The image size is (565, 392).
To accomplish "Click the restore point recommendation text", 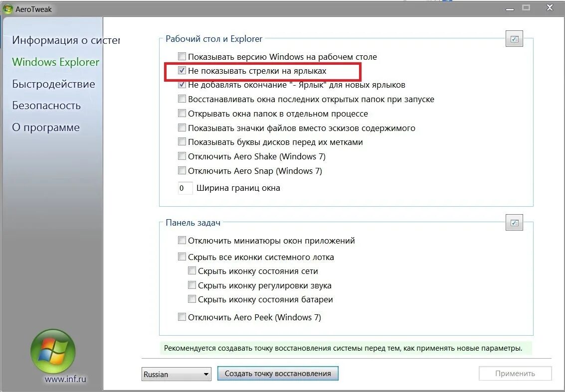I will coord(343,348).
